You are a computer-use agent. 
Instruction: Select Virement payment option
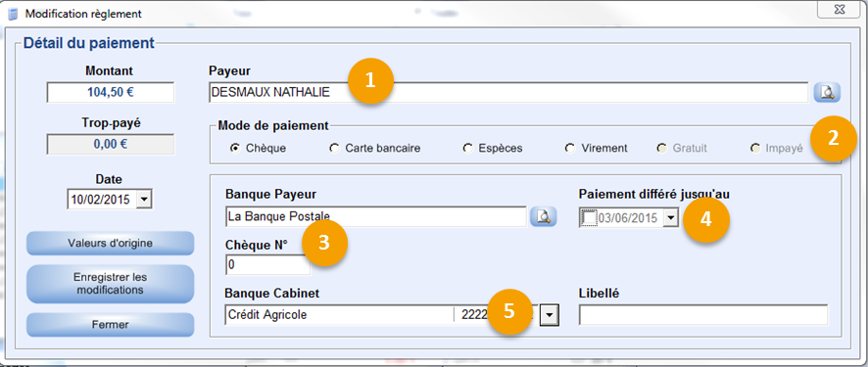[x=569, y=148]
